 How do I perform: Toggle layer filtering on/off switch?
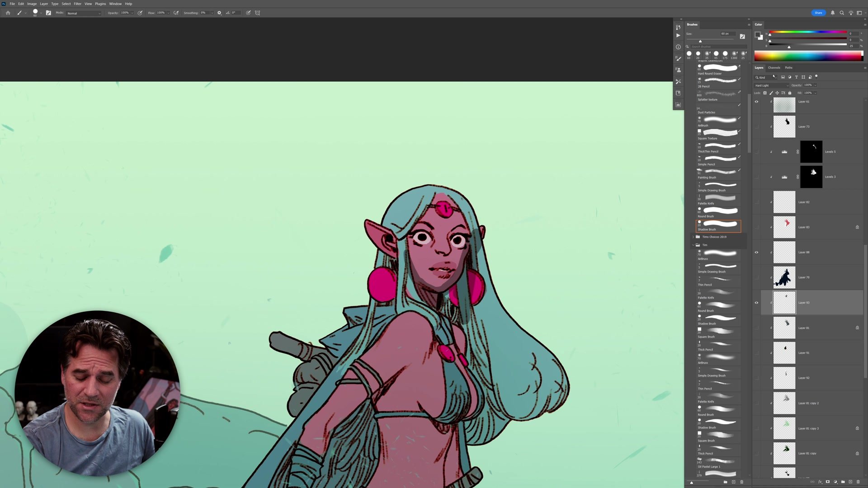click(x=816, y=76)
